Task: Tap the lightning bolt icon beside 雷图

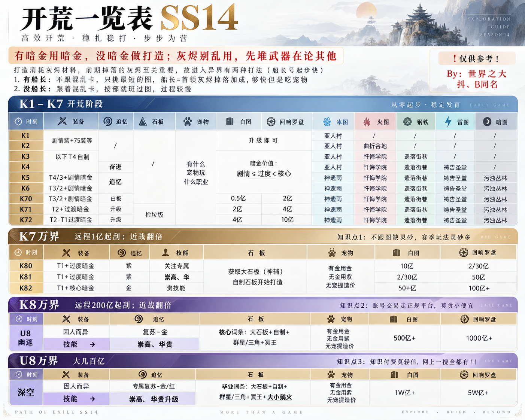Action: tap(448, 122)
